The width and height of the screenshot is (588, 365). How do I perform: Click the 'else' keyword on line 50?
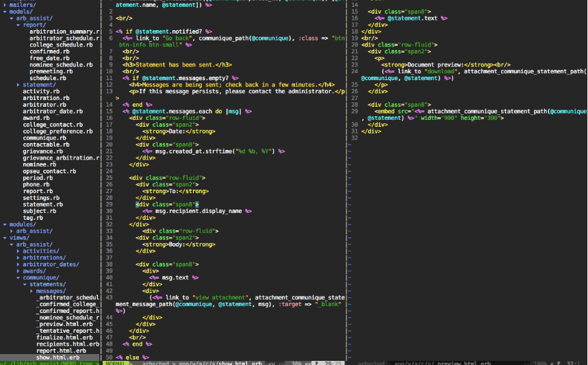pos(132,358)
